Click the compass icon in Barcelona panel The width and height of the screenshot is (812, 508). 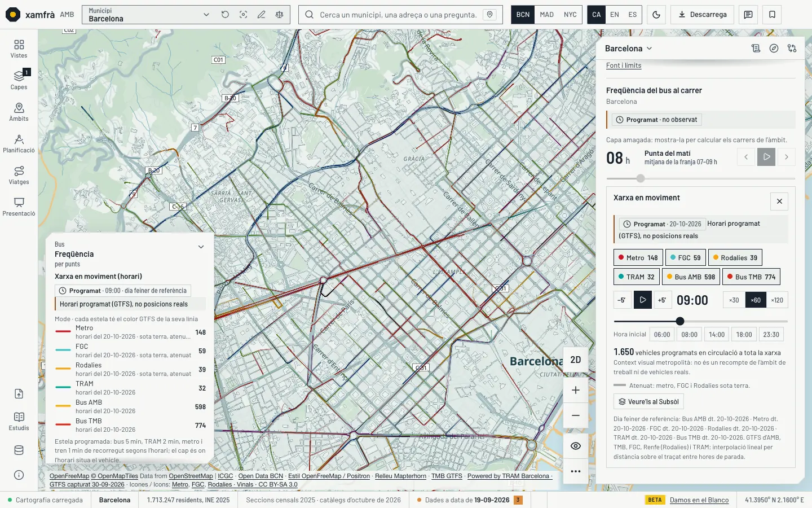coord(774,49)
